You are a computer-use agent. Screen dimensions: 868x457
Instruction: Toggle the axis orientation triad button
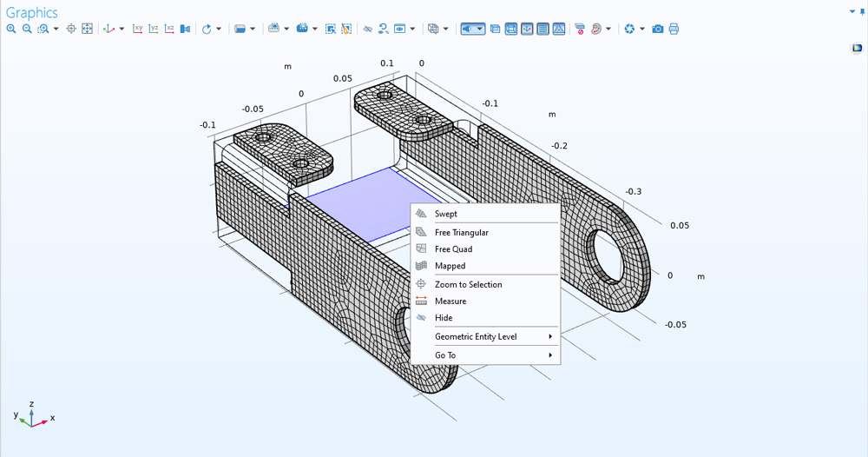click(x=526, y=29)
